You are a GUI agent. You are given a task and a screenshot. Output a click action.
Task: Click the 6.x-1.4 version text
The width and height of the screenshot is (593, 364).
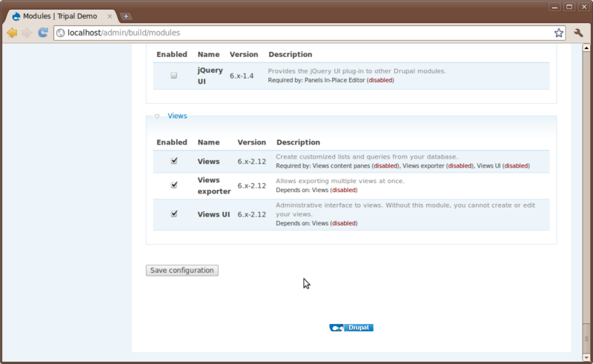coord(242,76)
